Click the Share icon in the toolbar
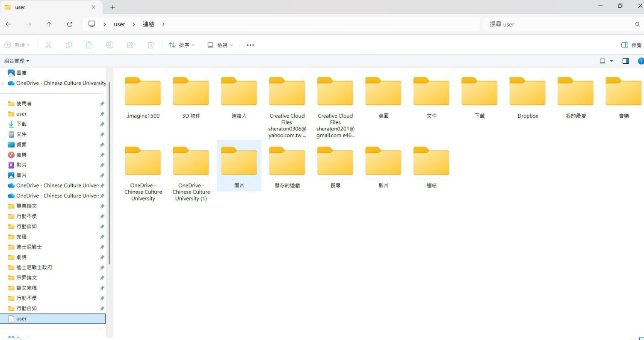Screen dimensions: 644x340 pyautogui.click(x=130, y=44)
